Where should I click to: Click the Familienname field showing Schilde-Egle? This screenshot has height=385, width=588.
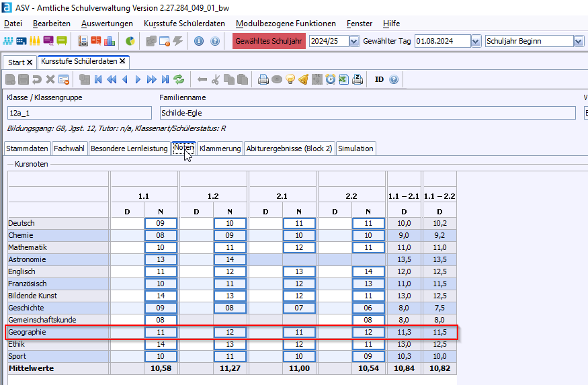(x=367, y=113)
